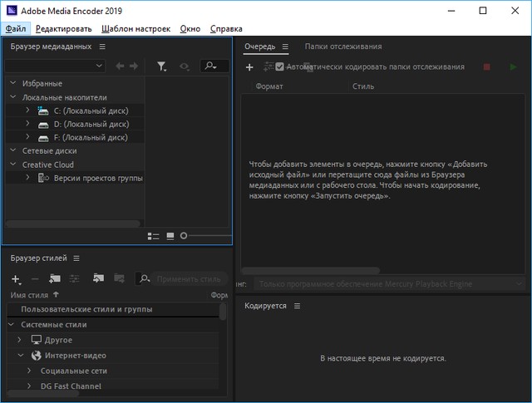
Task: Toggle auto-encode watch folders checkbox
Action: click(x=280, y=66)
